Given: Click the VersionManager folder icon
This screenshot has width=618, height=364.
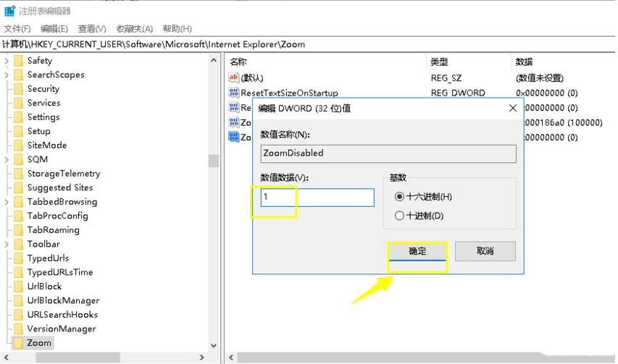Looking at the screenshot, I should [18, 329].
